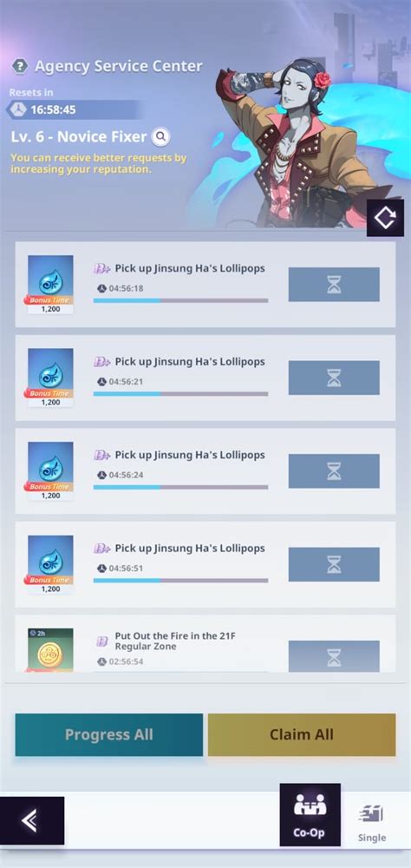Tap the magnifier next to Novice Fixer
Image resolution: width=411 pixels, height=868 pixels.
pos(161,136)
